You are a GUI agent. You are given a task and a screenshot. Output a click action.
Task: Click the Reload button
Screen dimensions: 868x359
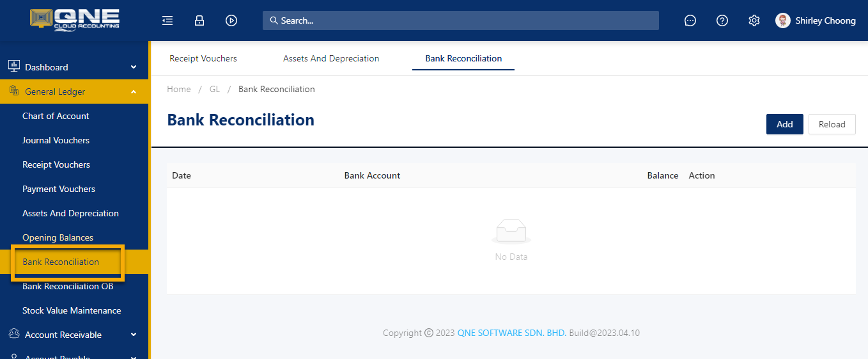pos(832,124)
